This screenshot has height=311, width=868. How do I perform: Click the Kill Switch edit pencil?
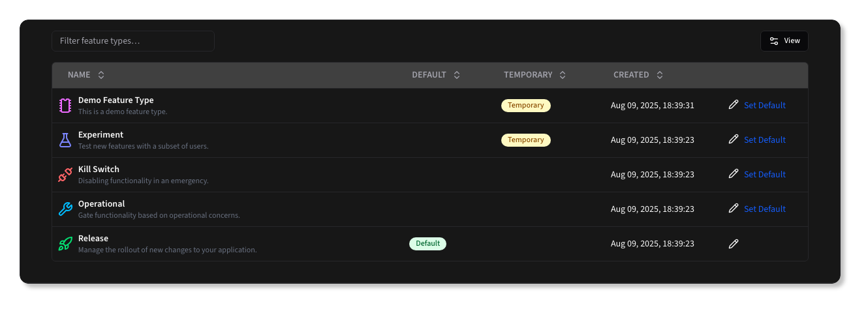click(x=734, y=174)
